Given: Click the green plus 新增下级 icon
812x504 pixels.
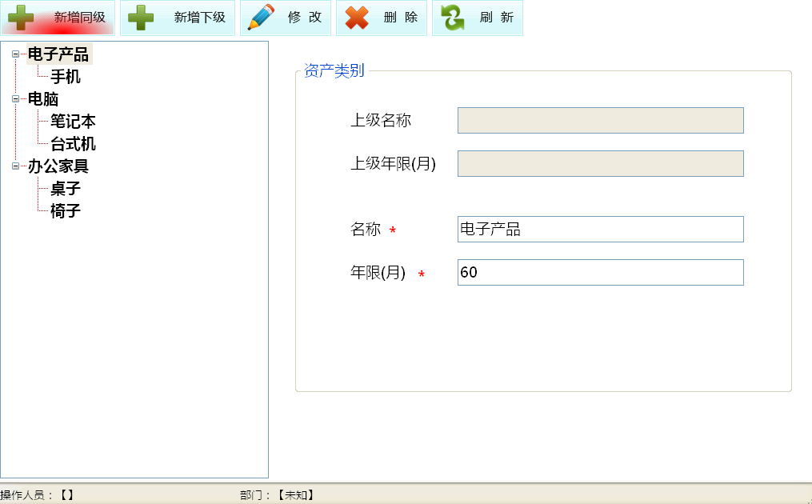Looking at the screenshot, I should (x=141, y=18).
